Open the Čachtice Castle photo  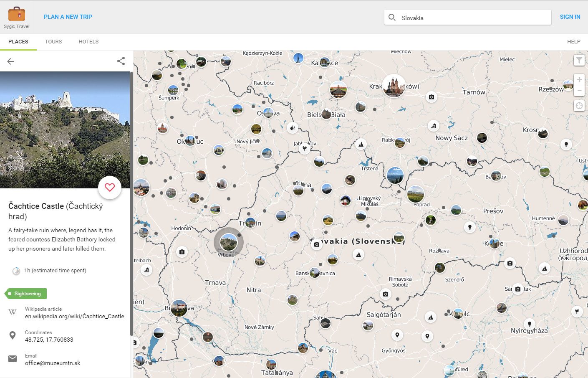pyautogui.click(x=65, y=130)
